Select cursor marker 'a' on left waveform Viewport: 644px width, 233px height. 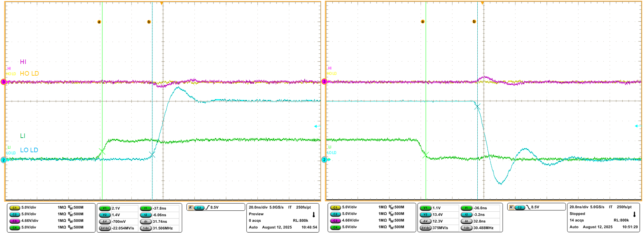[x=99, y=22]
